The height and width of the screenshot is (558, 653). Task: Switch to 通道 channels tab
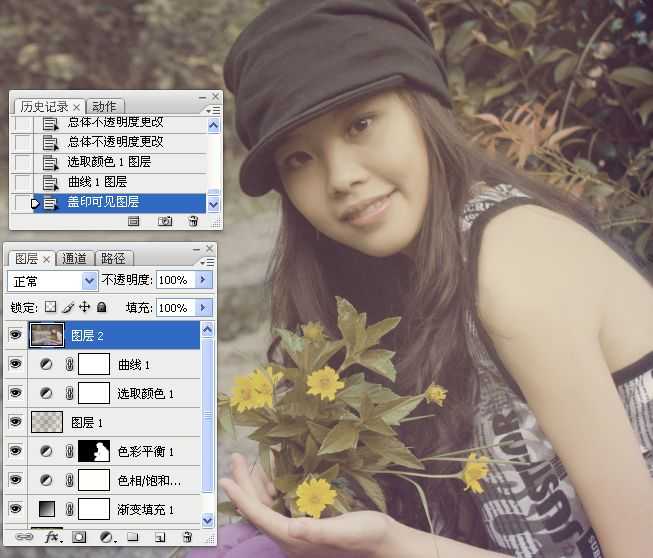pos(74,259)
